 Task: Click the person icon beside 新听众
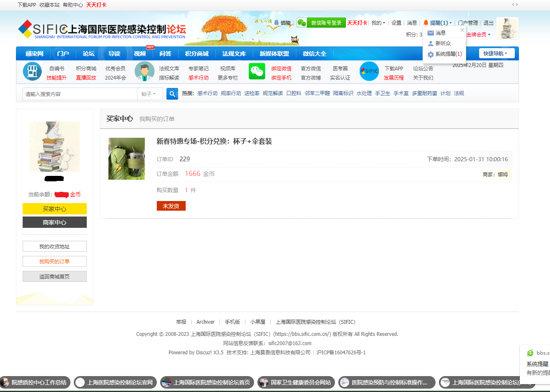coord(431,44)
